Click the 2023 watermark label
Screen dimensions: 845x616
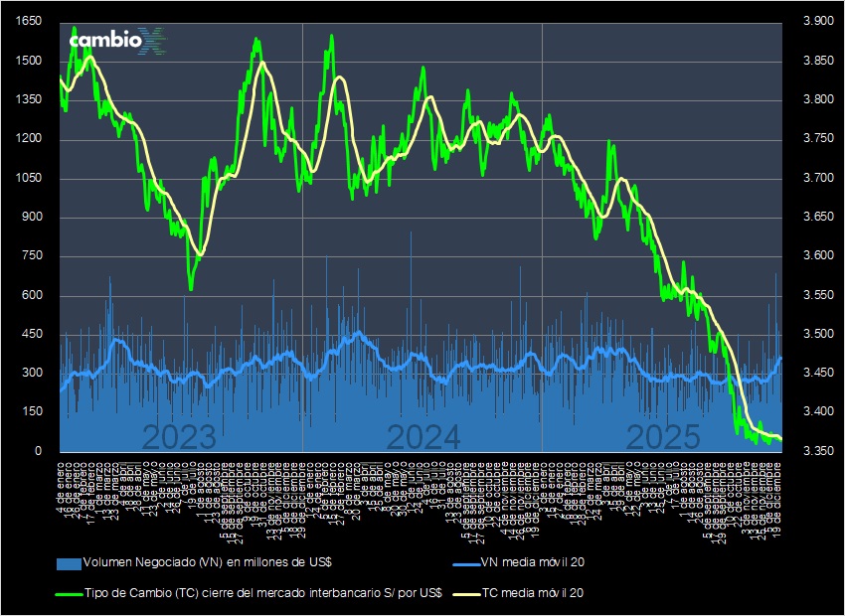181,435
